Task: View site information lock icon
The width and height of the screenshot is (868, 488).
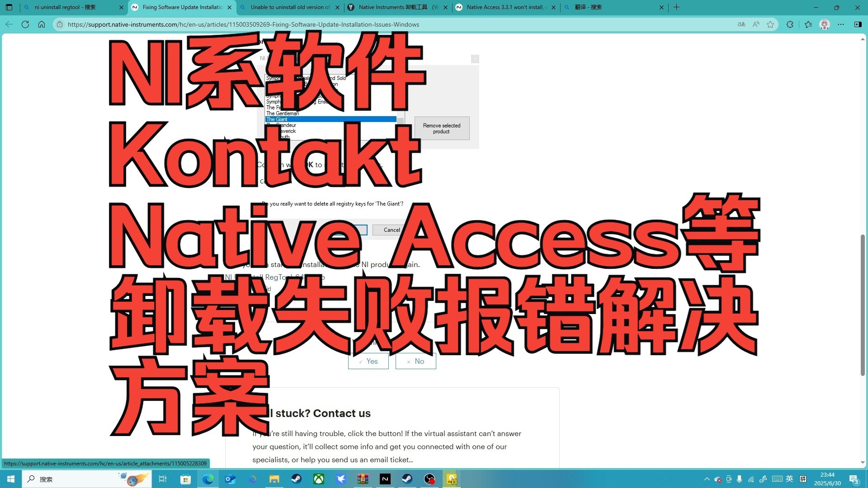Action: click(x=60, y=24)
